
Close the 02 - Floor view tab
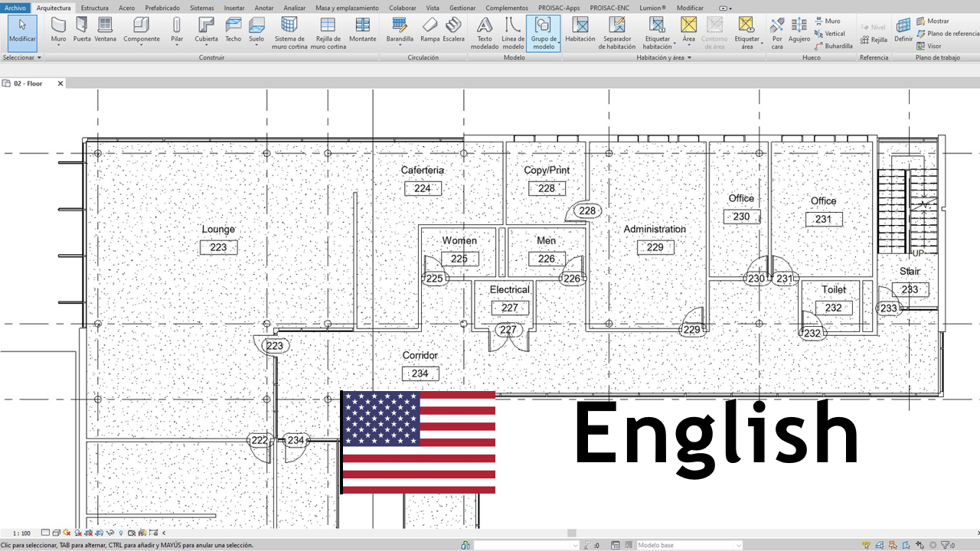(60, 83)
